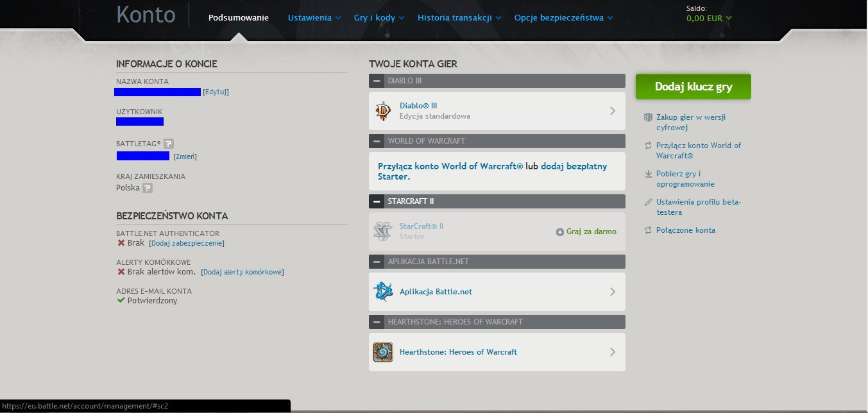Collapse the StarCraft II section
The width and height of the screenshot is (868, 413).
(377, 201)
